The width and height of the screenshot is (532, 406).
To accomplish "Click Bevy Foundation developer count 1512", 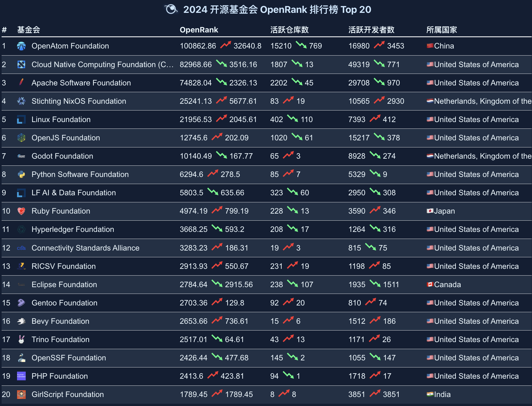I will pos(357,321).
